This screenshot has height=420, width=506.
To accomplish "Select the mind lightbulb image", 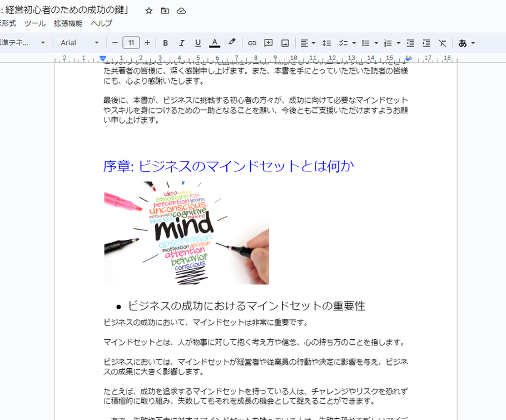I will click(x=186, y=233).
